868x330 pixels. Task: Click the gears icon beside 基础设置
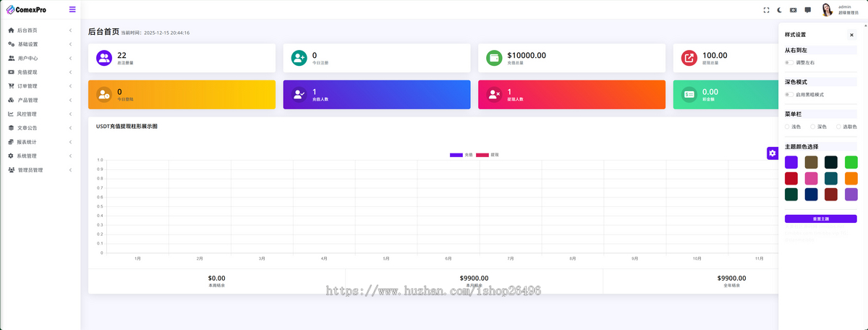point(11,44)
